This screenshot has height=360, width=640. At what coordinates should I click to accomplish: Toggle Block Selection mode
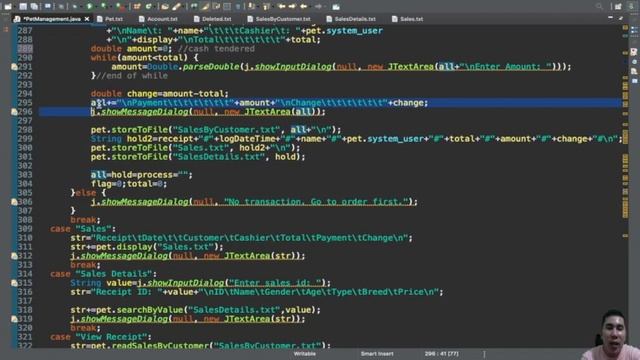227,7
